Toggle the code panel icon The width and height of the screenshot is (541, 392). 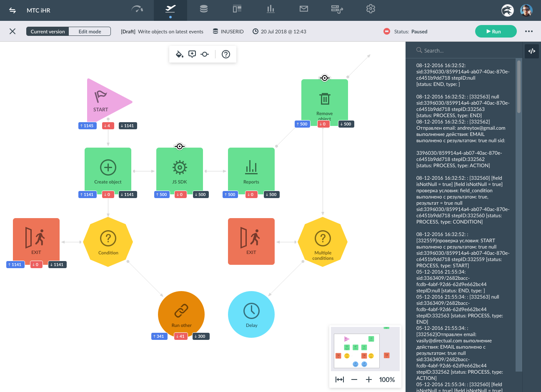(x=532, y=51)
